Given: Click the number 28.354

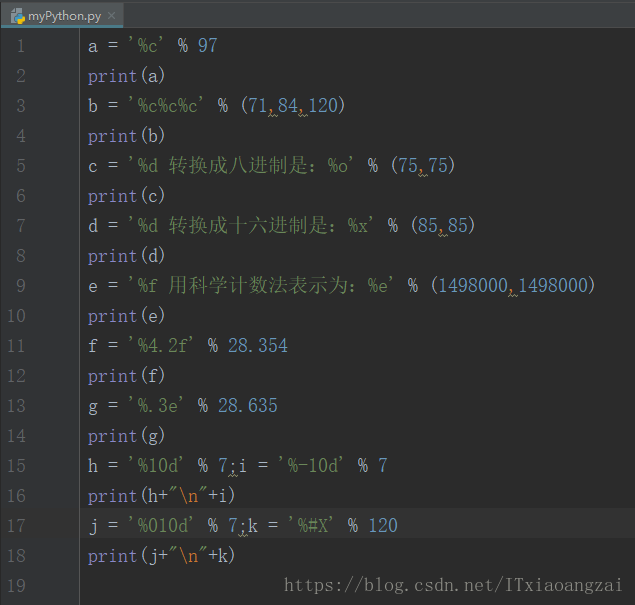Looking at the screenshot, I should pyautogui.click(x=258, y=345).
